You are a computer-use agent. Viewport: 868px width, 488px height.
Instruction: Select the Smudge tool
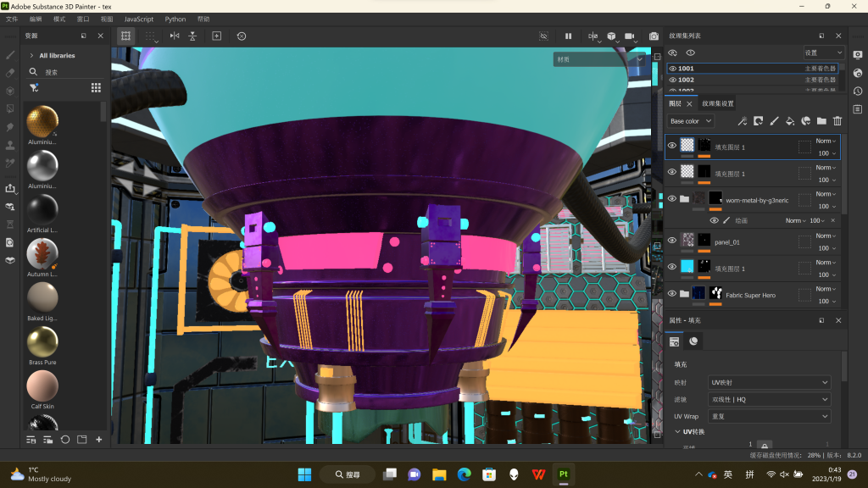pos(10,127)
